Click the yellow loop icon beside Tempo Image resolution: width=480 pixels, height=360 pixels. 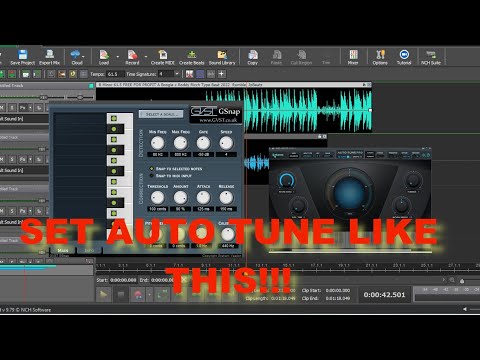(x=73, y=74)
